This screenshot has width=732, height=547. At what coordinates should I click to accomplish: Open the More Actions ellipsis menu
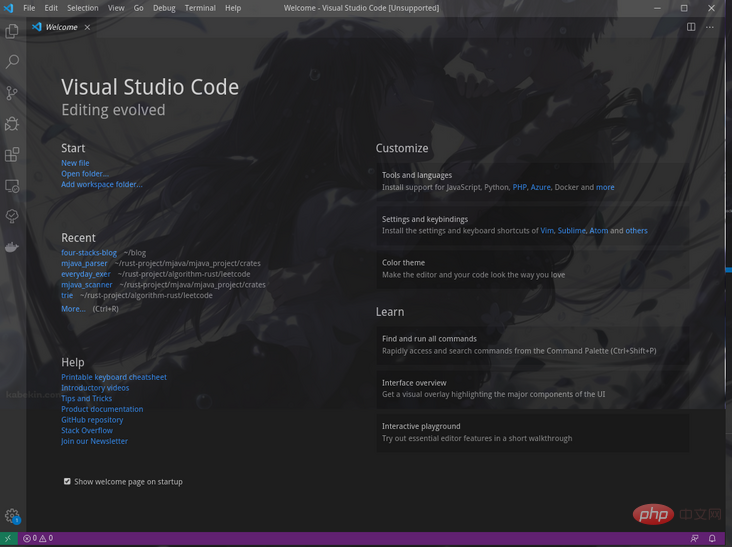(x=710, y=27)
